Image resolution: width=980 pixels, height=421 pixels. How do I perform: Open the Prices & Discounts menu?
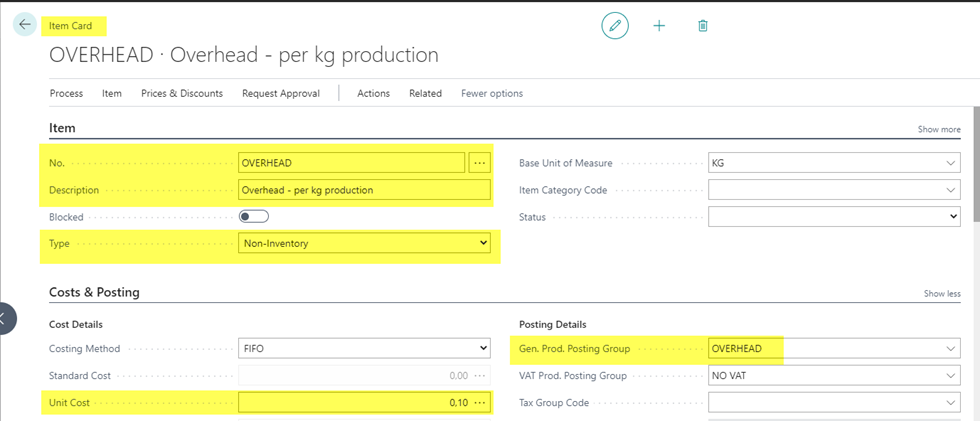coord(181,93)
